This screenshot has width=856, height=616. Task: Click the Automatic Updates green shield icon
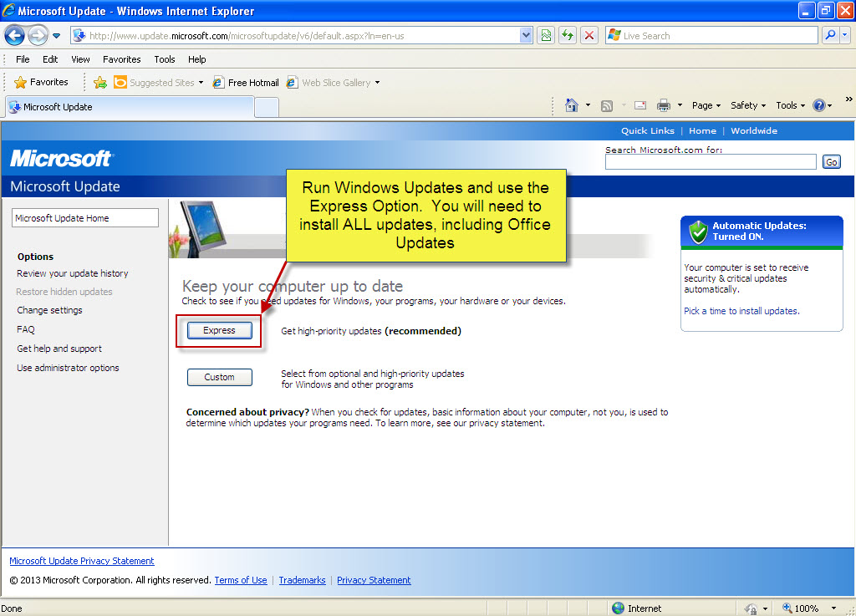click(698, 232)
